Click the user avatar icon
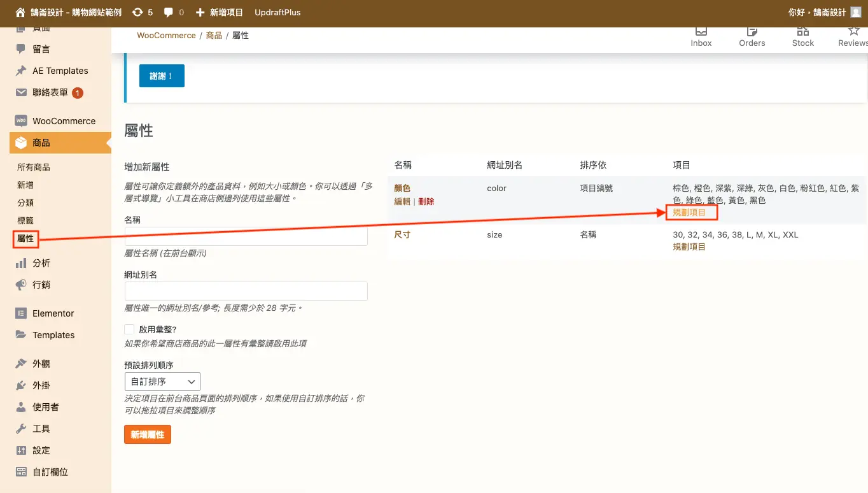 tap(856, 12)
